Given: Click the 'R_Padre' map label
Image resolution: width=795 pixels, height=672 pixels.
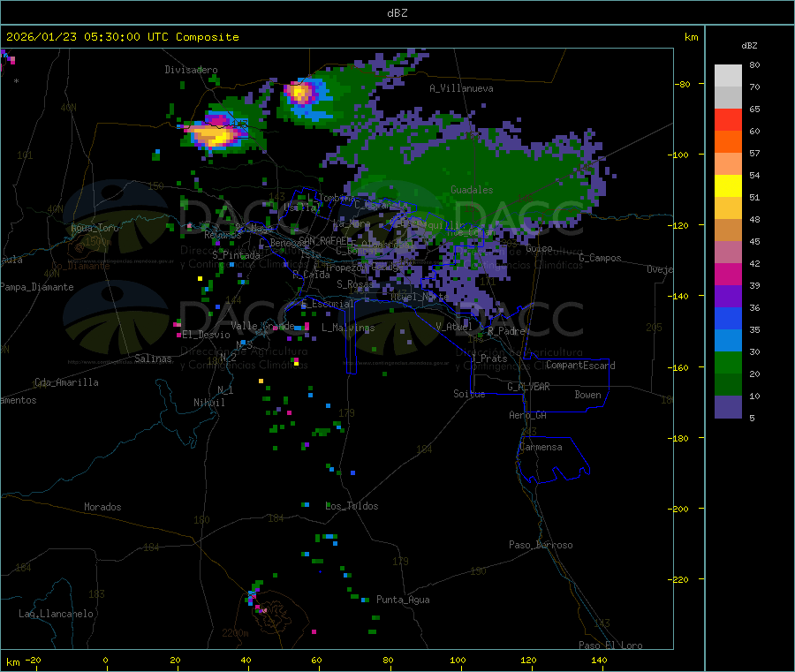Looking at the screenshot, I should 506,331.
